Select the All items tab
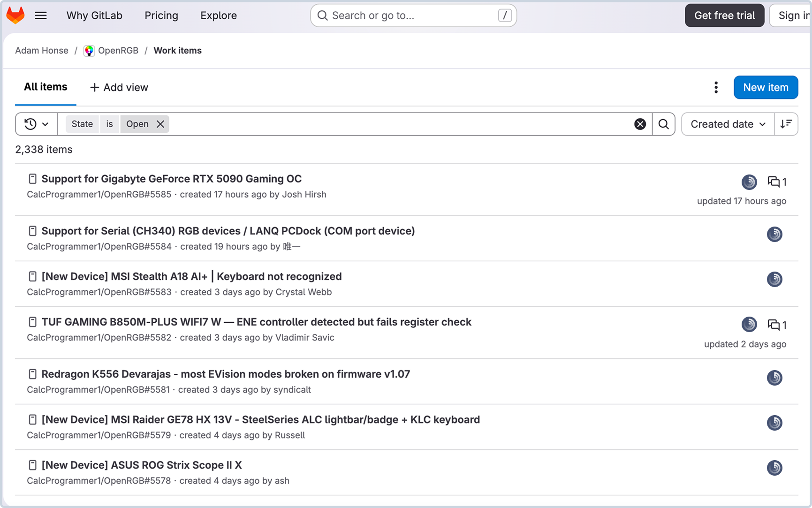 point(46,87)
